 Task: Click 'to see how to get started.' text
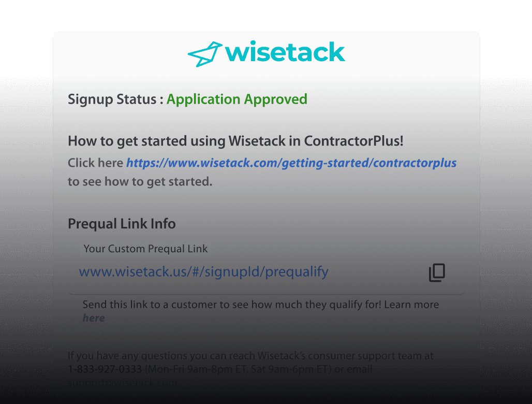click(x=140, y=182)
